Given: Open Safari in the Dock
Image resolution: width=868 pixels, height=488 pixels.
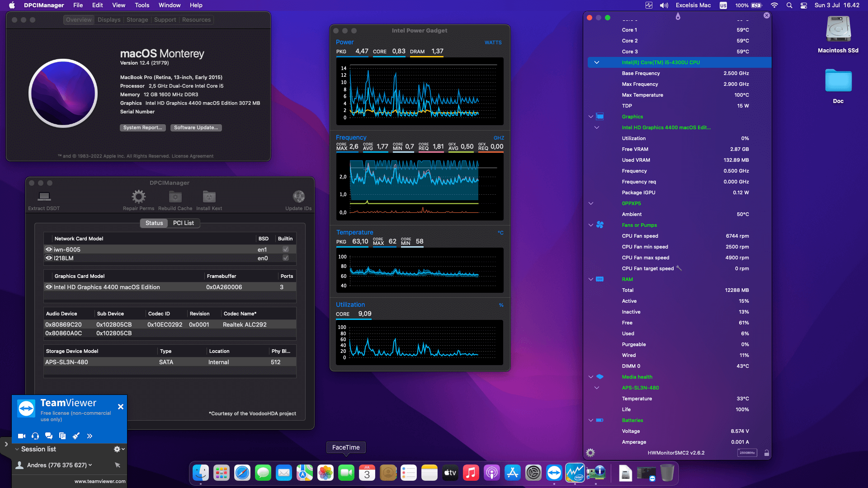Looking at the screenshot, I should point(242,473).
